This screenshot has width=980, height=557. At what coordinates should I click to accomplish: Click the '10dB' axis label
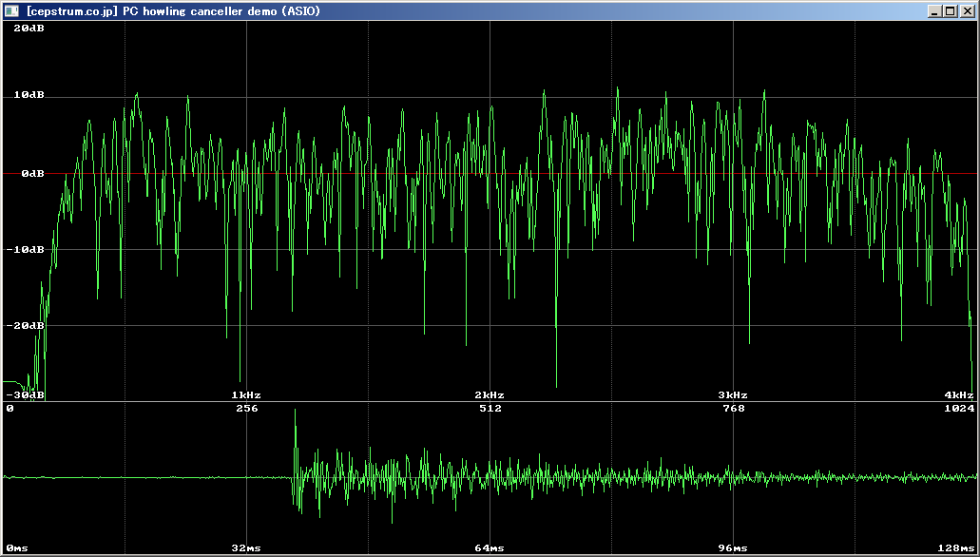point(29,95)
